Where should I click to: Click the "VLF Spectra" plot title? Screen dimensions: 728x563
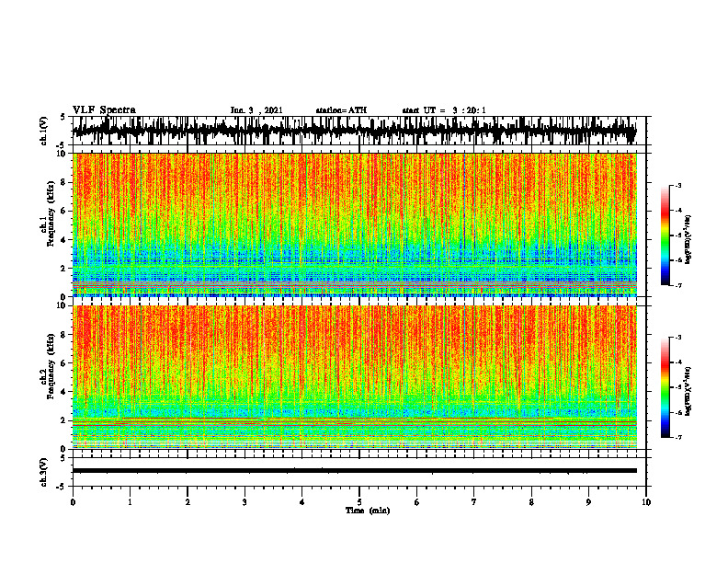pos(104,110)
